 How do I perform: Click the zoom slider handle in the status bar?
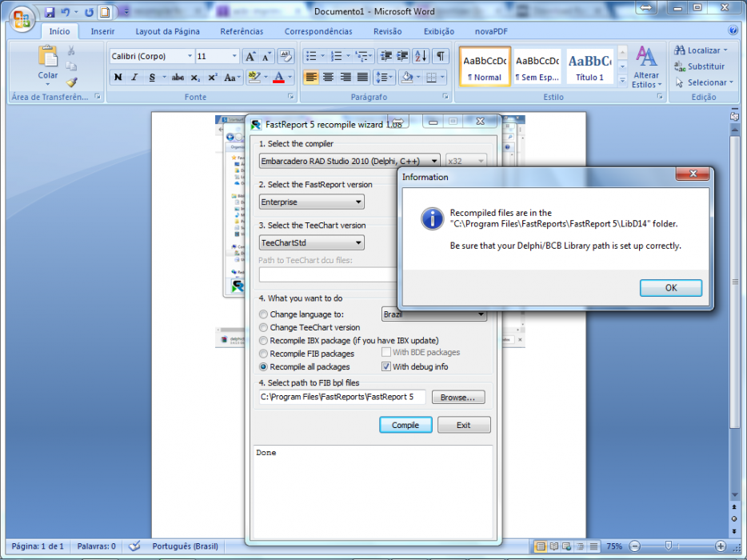pos(669,546)
